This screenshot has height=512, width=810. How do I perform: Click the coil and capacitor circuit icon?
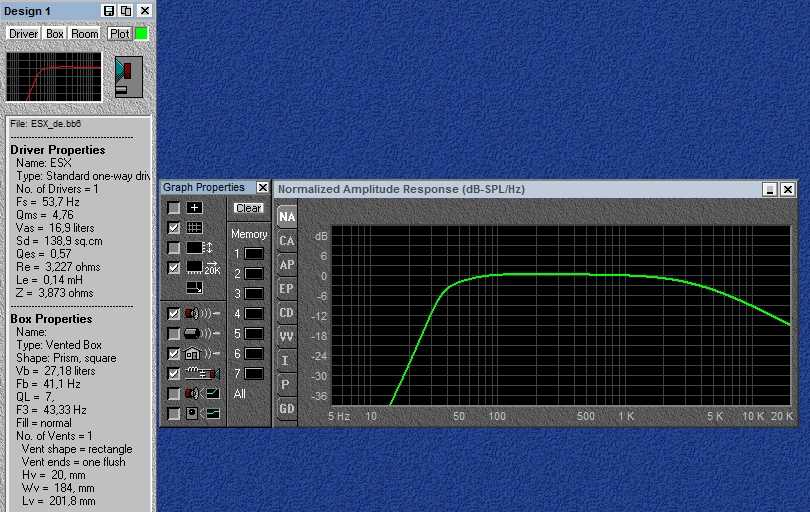(x=202, y=374)
